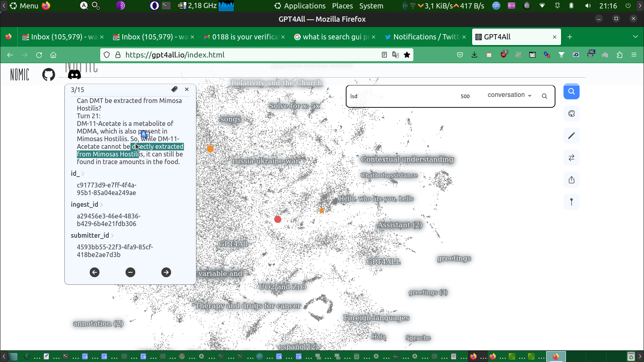Open the Applications menu in top panel

coord(304,6)
